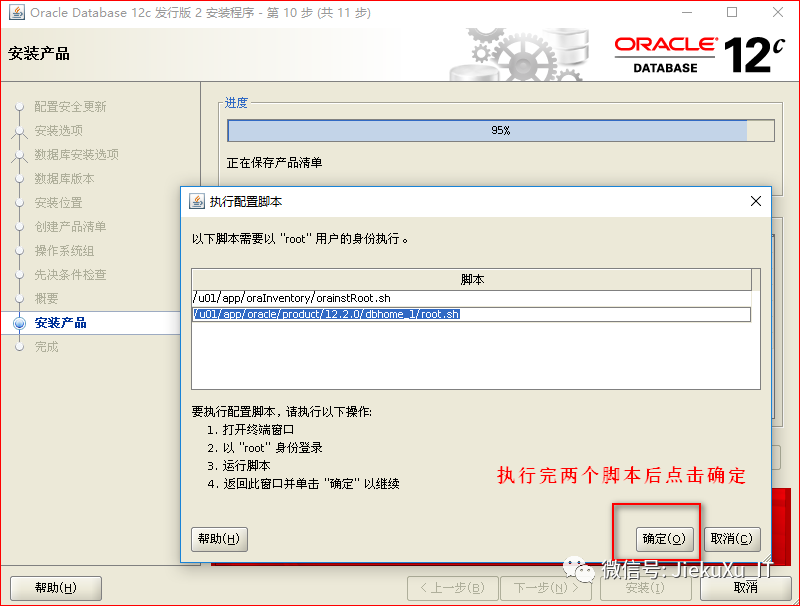
Task: Maximize the Oracle installer window
Action: [x=732, y=12]
